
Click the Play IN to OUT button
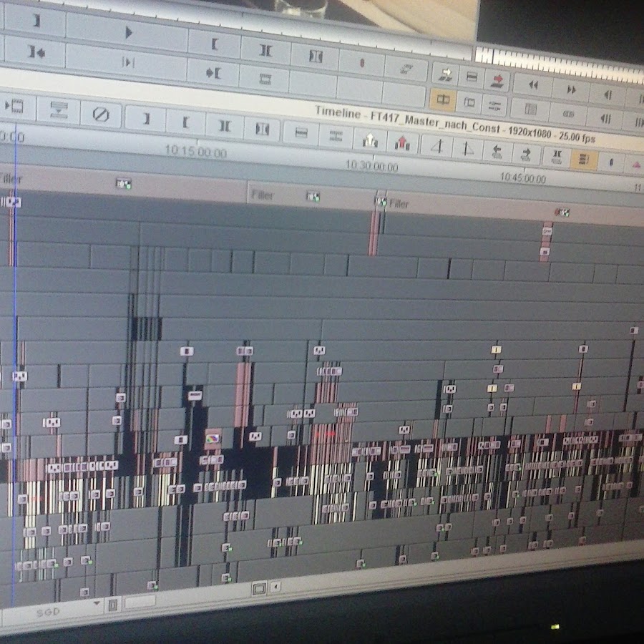pos(127,62)
